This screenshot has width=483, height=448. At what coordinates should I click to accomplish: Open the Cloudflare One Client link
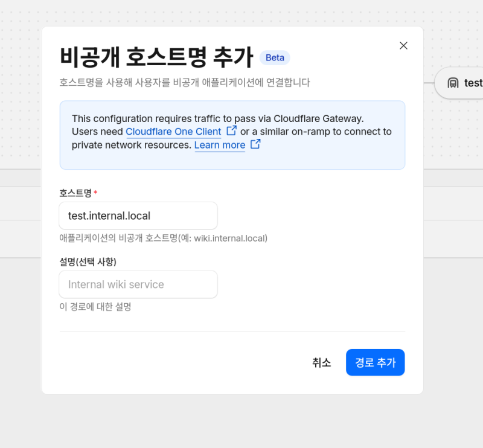pos(173,132)
